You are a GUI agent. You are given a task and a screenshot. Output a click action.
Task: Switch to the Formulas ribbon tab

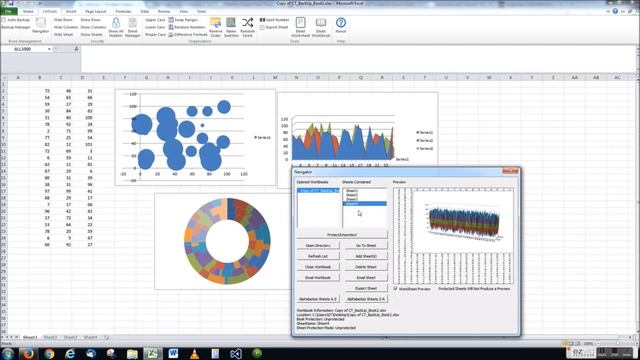(123, 11)
